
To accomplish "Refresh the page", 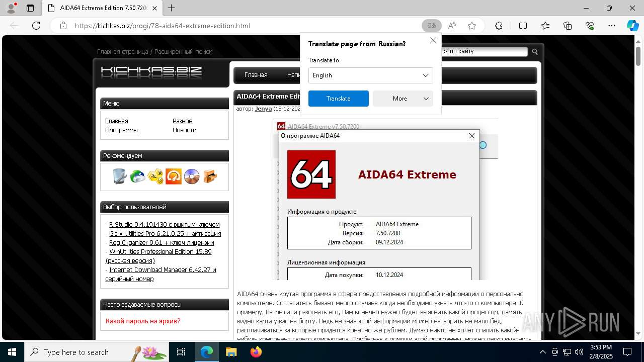I will [36, 26].
